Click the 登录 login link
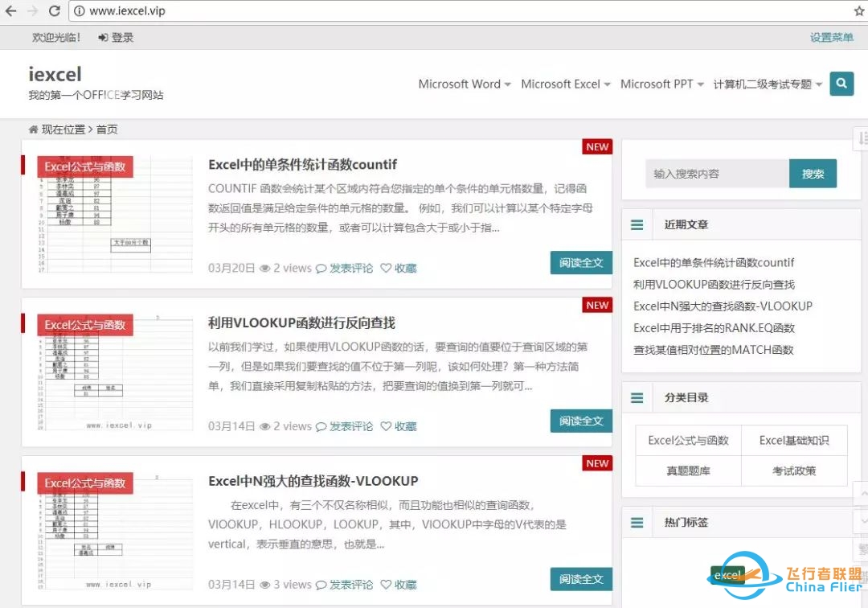Screen dimensions: 868x608 117,38
